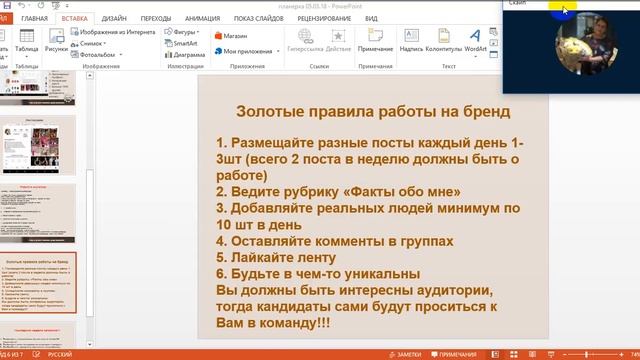Screen dimensions: 640x360
Task: Start slideshow from beginning via Quick Access icon
Action: (56, 5)
